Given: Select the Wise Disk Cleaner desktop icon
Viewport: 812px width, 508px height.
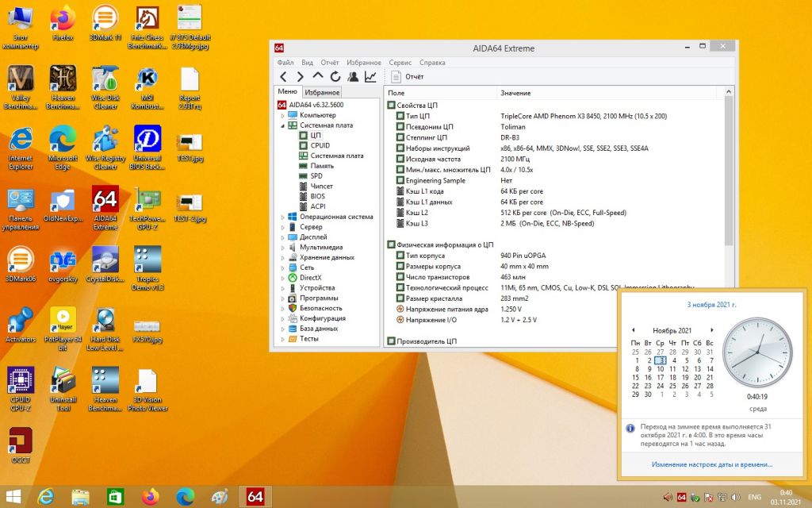Looking at the screenshot, I should tap(105, 87).
